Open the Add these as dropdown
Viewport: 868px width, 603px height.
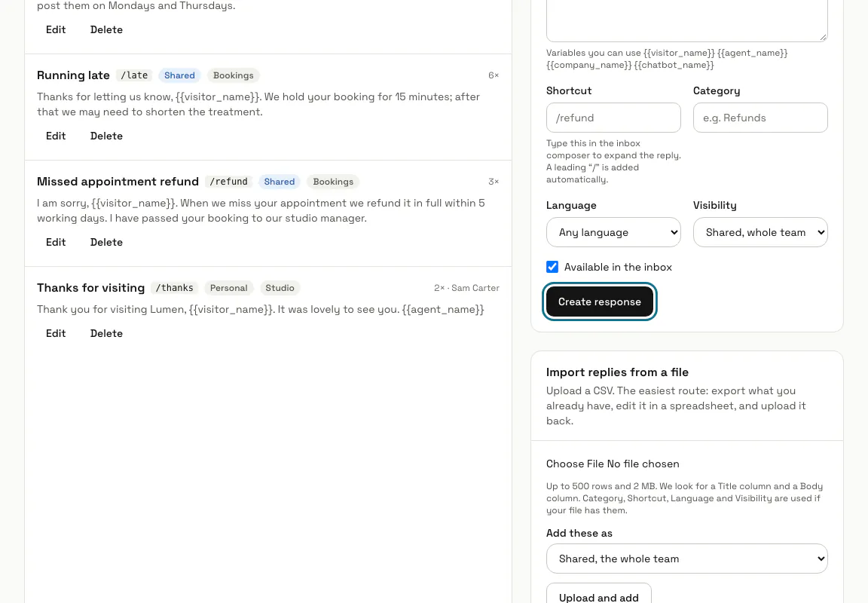coord(686,559)
